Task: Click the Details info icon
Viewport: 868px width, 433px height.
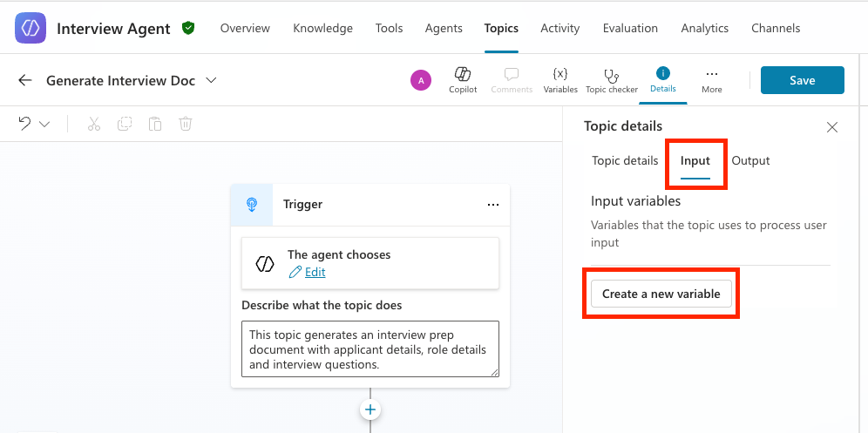Action: [662, 73]
